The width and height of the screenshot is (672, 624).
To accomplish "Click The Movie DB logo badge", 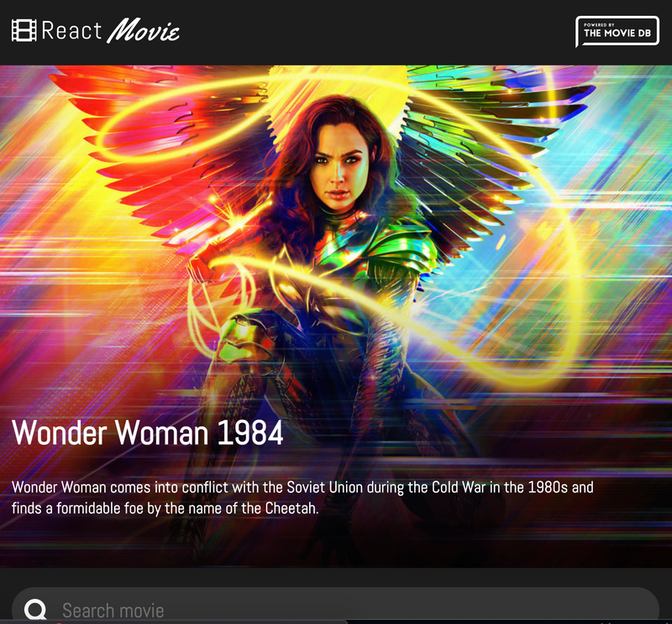I will coord(617,32).
